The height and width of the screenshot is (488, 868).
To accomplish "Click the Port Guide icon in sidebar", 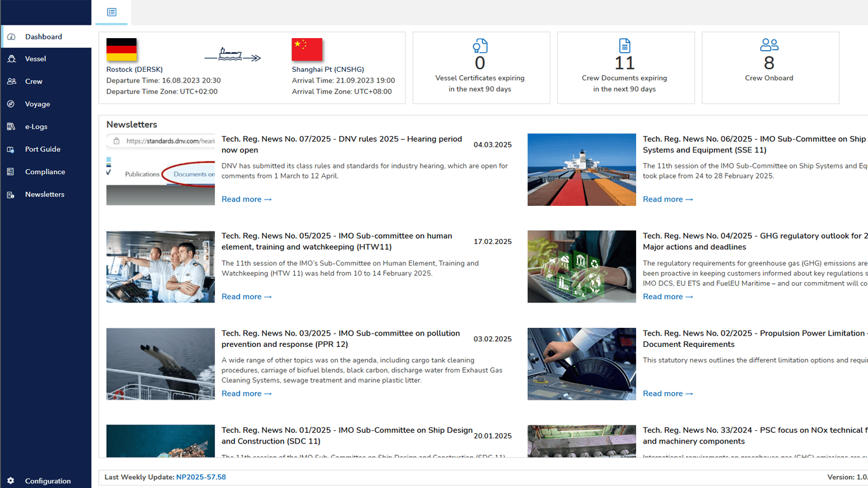I will point(11,149).
